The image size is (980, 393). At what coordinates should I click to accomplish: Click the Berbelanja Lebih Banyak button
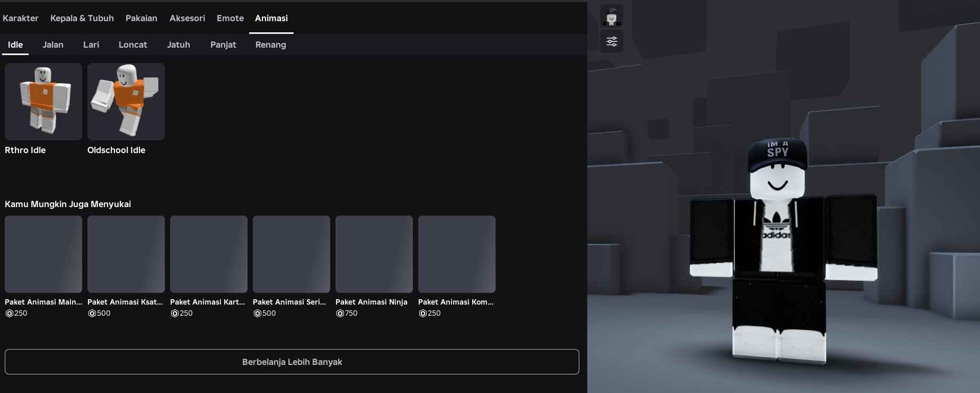(292, 362)
